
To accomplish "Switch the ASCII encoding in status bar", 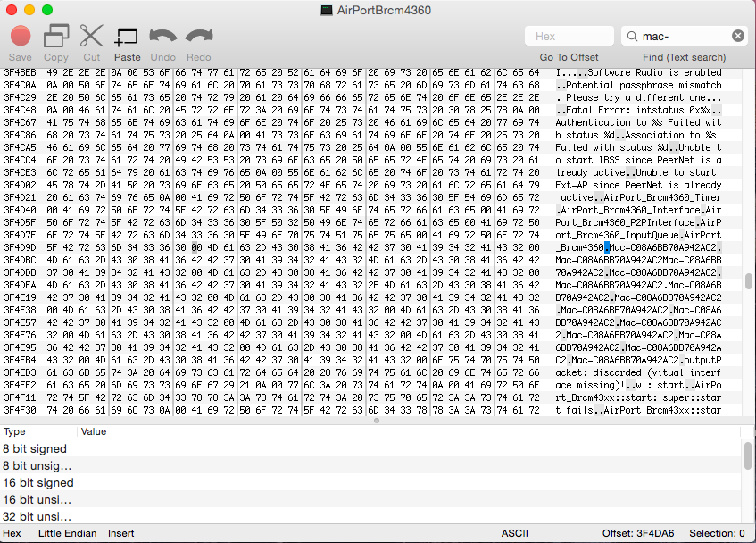I will (514, 533).
